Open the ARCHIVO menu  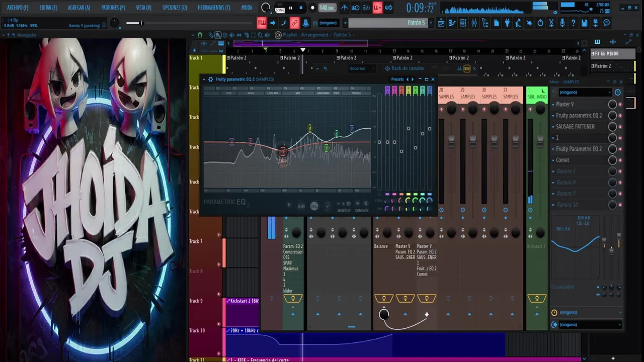(18, 8)
